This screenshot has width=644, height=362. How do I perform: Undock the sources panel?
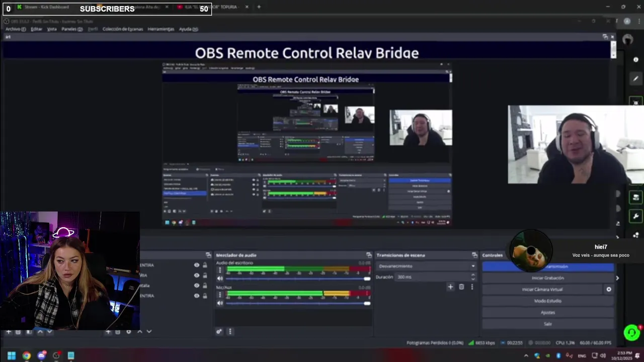208,255
